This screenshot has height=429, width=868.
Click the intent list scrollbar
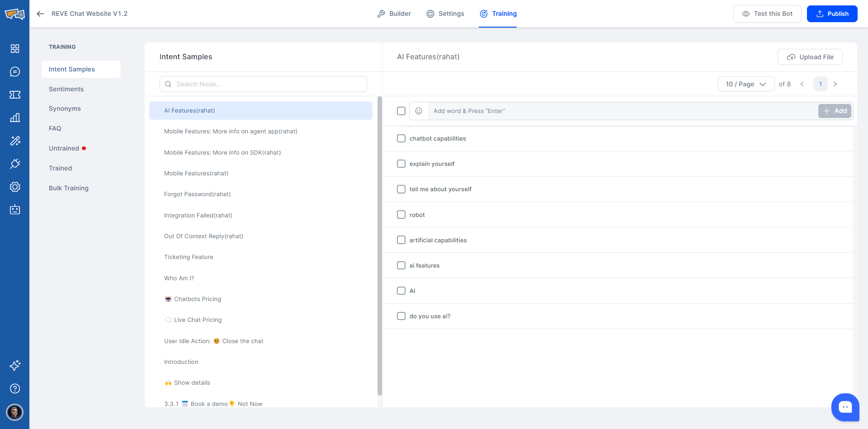point(380,246)
